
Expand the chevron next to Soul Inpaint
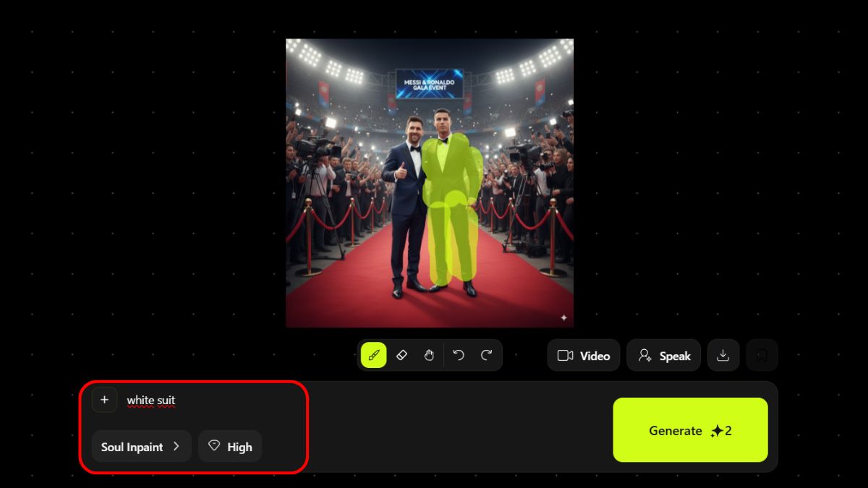click(176, 447)
